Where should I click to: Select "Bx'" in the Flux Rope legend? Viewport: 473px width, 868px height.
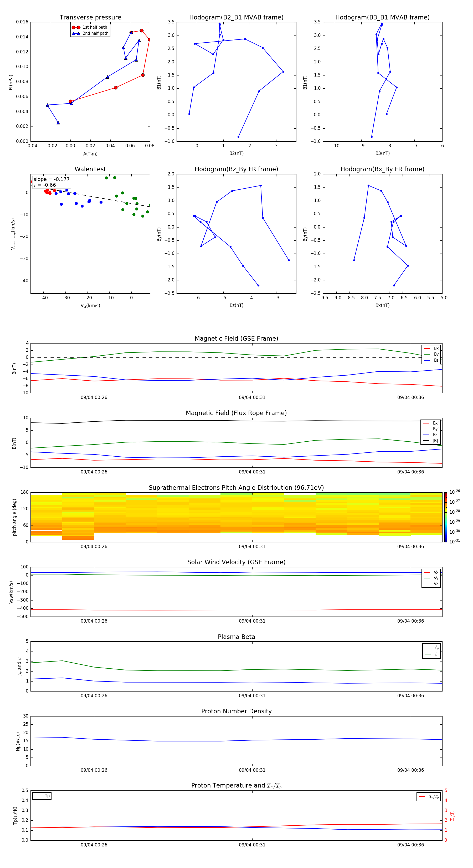click(x=431, y=423)
